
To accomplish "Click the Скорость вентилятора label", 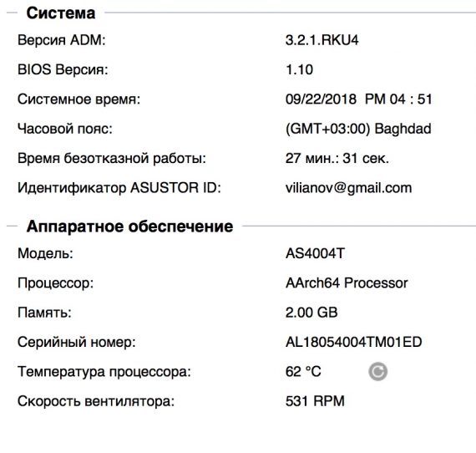I will pyautogui.click(x=96, y=401).
